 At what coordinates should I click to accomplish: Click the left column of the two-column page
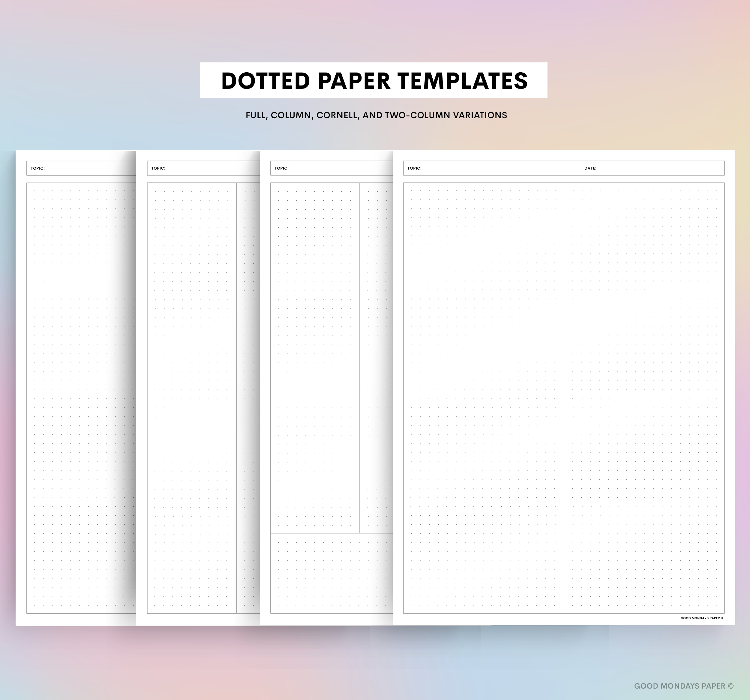[484, 398]
